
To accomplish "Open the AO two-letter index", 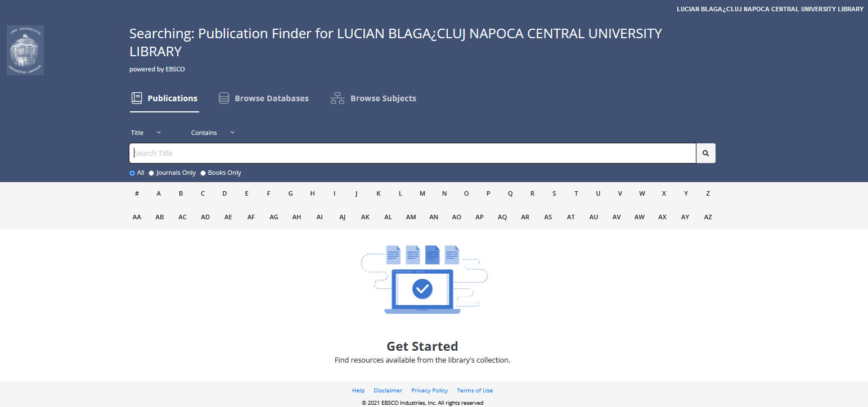I will click(457, 217).
